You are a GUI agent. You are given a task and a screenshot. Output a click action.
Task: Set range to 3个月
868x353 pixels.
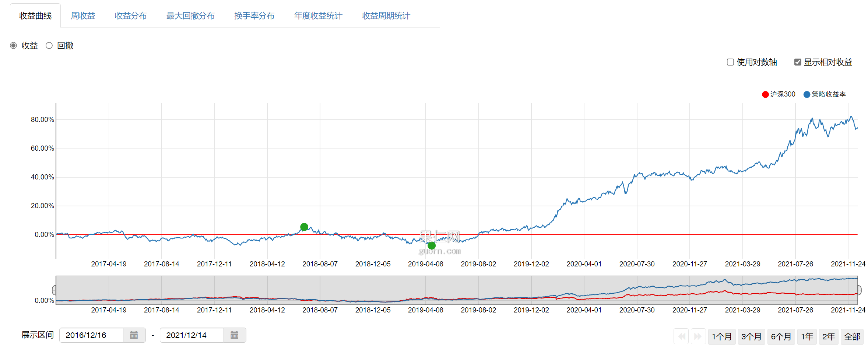pos(751,336)
